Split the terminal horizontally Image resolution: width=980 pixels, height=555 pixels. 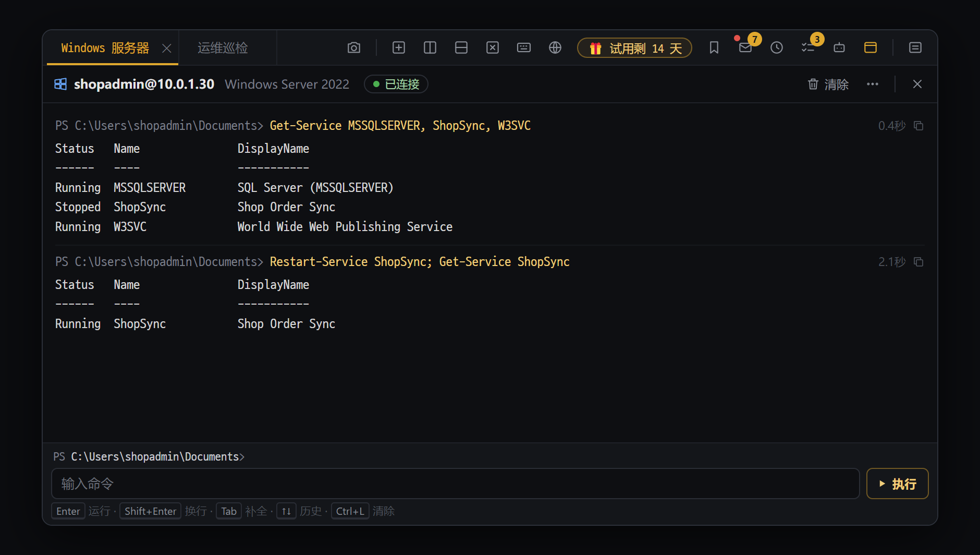click(461, 48)
